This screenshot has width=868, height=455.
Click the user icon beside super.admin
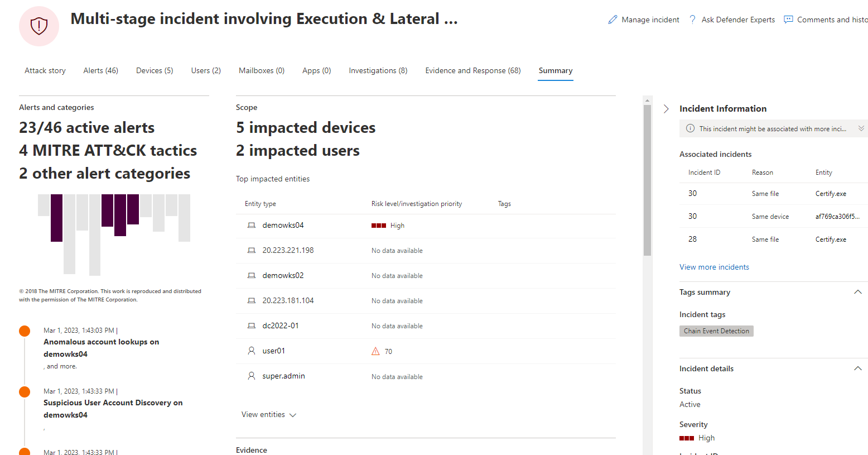click(x=252, y=376)
